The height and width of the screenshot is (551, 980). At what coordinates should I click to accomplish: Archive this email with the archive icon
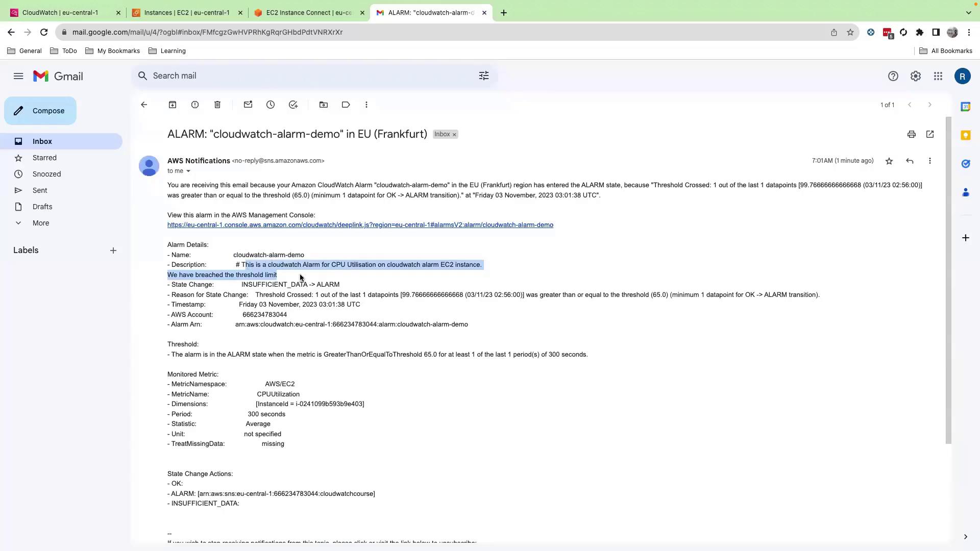pos(173,105)
